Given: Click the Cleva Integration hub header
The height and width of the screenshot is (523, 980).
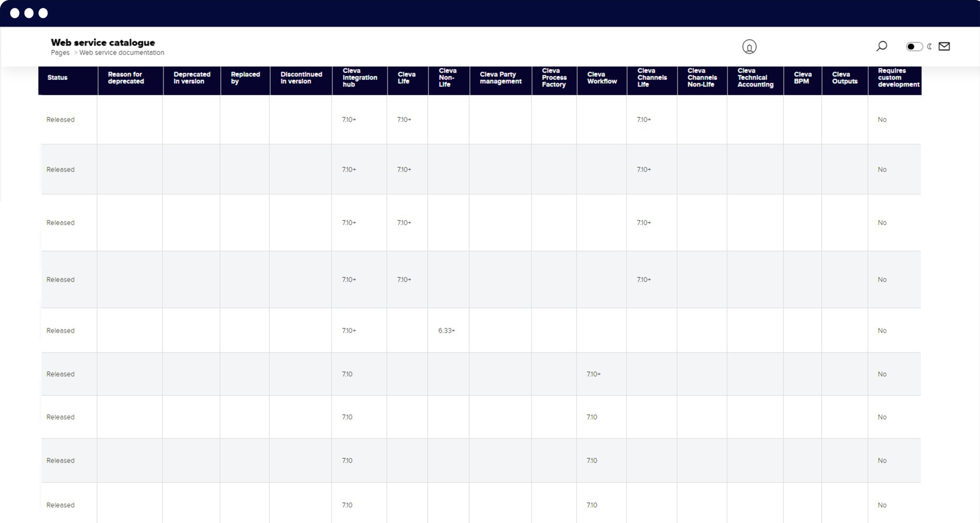Looking at the screenshot, I should [x=360, y=78].
